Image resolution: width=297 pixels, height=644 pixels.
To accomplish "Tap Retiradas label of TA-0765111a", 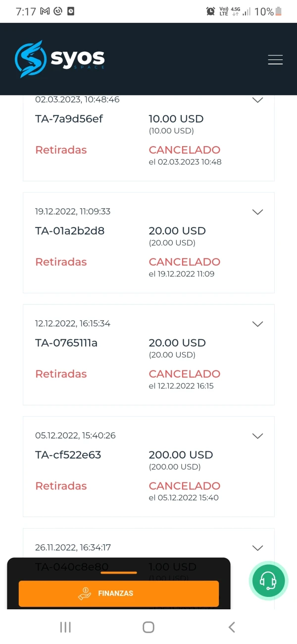I will coord(61,374).
